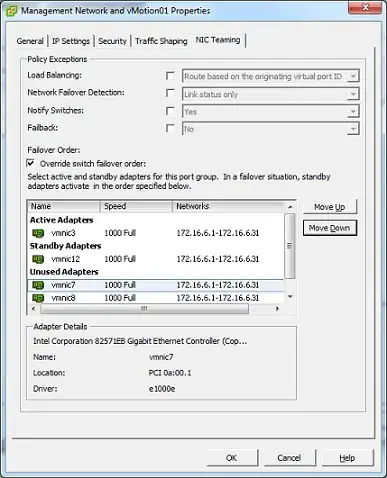Click the 1000 Full speed for vmnic3
Viewport: 387px width, 478px height.
tap(120, 233)
